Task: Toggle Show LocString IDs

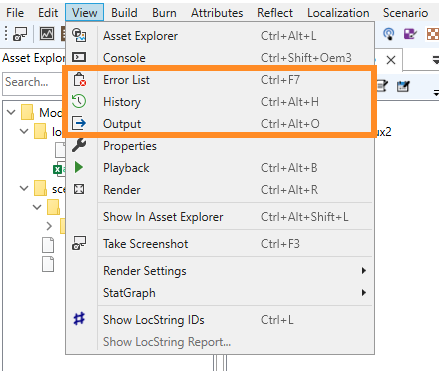Action: [220, 320]
